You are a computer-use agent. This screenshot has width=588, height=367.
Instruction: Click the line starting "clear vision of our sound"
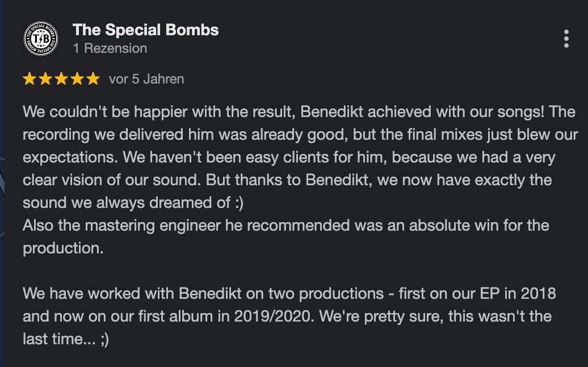[x=287, y=180]
